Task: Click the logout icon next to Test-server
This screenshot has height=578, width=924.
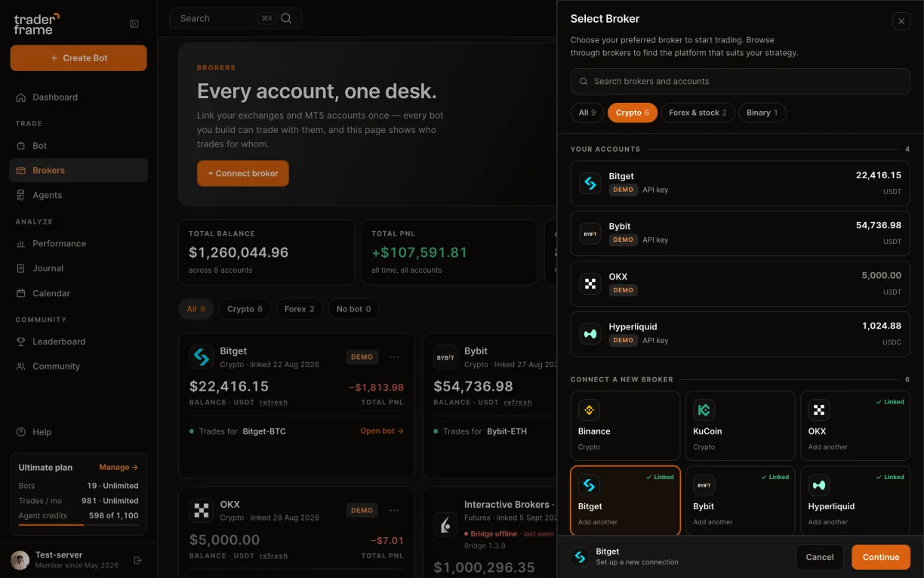Action: pyautogui.click(x=137, y=561)
